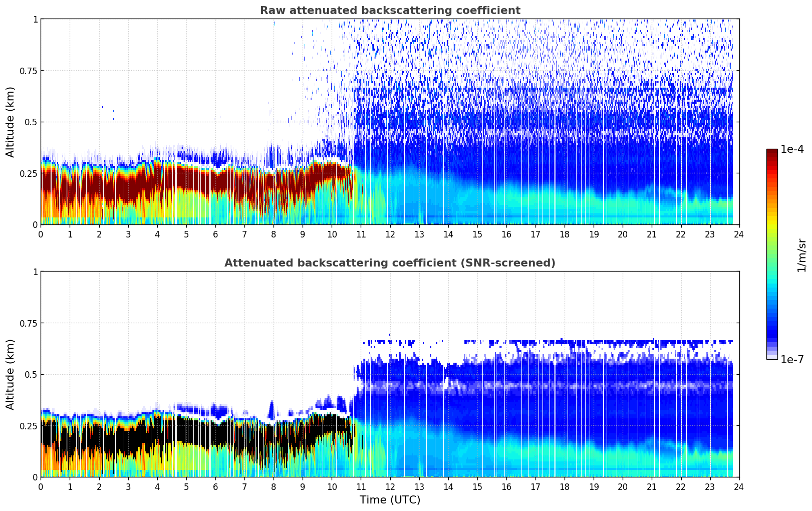Image resolution: width=812 pixels, height=511 pixels.
Task: Click time tick "17" under the SNR-screened plot
Action: tap(535, 486)
